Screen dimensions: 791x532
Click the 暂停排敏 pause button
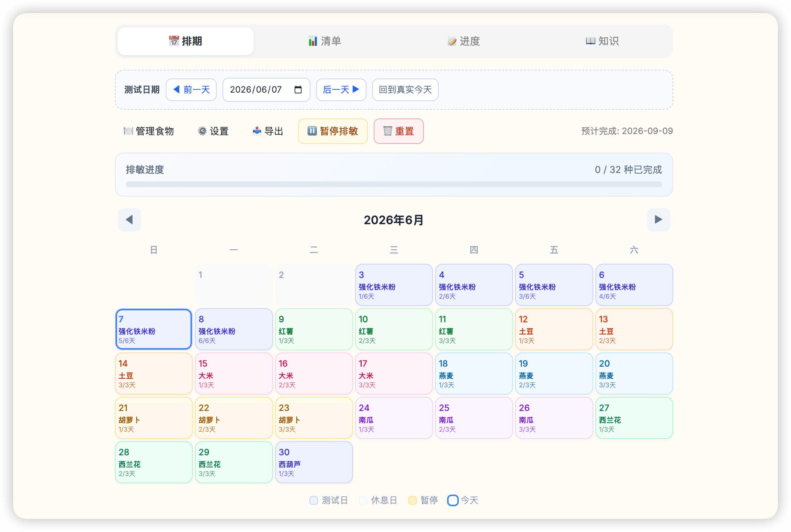[333, 131]
